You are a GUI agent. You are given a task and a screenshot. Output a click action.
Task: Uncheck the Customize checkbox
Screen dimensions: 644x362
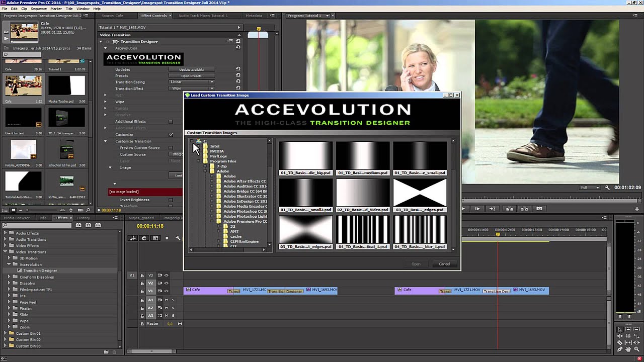click(x=171, y=134)
